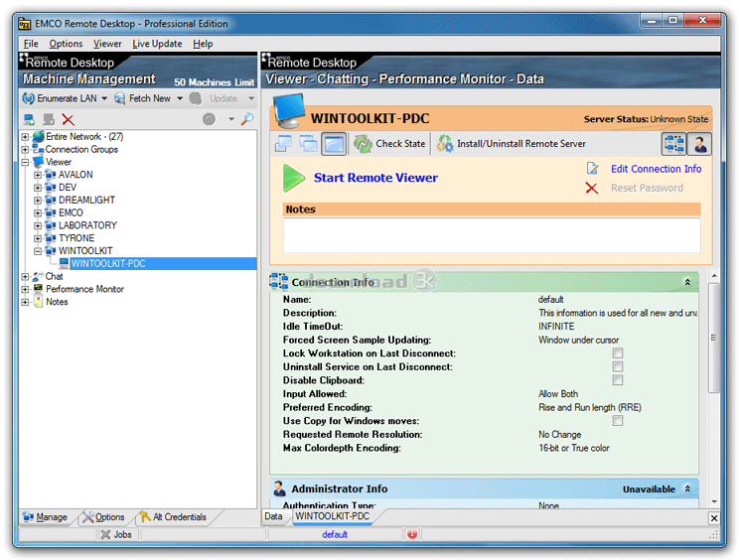Image resolution: width=739 pixels, height=560 pixels.
Task: Toggle Lock Workstation on Last Disconnect checkbox
Action: (x=618, y=353)
